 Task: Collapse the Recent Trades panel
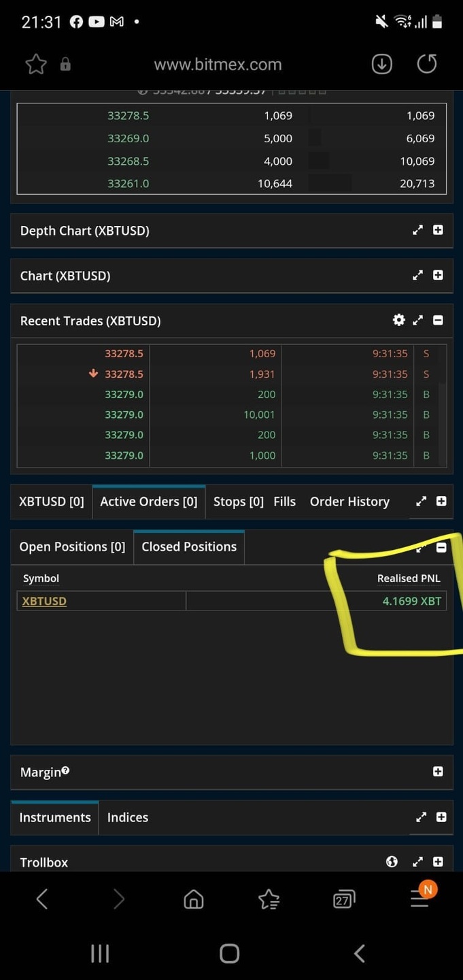(438, 320)
